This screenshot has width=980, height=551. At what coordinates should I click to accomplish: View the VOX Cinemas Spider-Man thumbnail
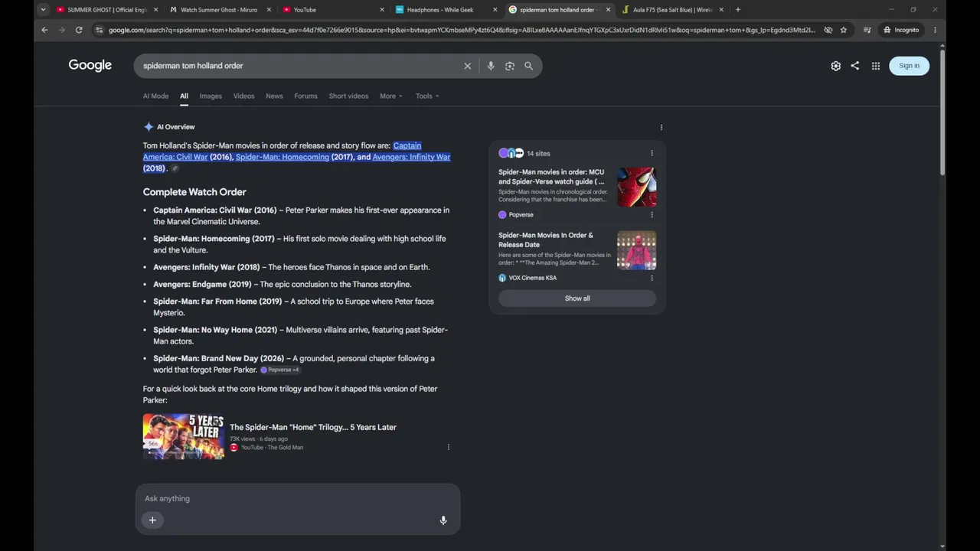[637, 250]
